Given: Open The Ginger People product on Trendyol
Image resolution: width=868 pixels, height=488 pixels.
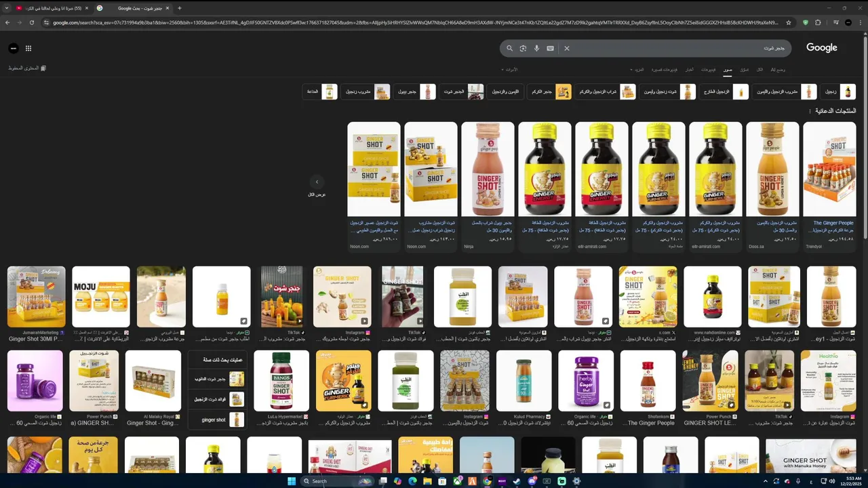Looking at the screenshot, I should pos(829,186).
